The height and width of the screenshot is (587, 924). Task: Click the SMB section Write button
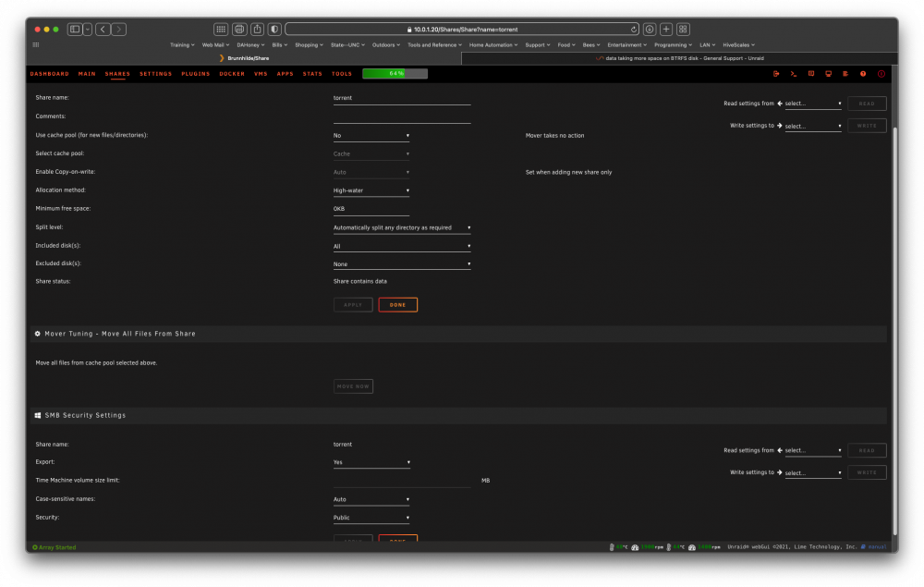click(x=867, y=472)
